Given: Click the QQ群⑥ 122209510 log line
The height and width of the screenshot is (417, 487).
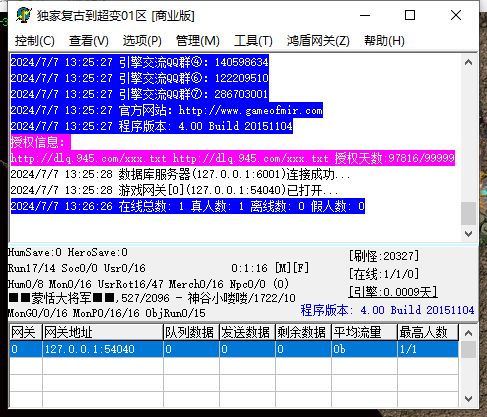Looking at the screenshot, I should click(140, 78).
